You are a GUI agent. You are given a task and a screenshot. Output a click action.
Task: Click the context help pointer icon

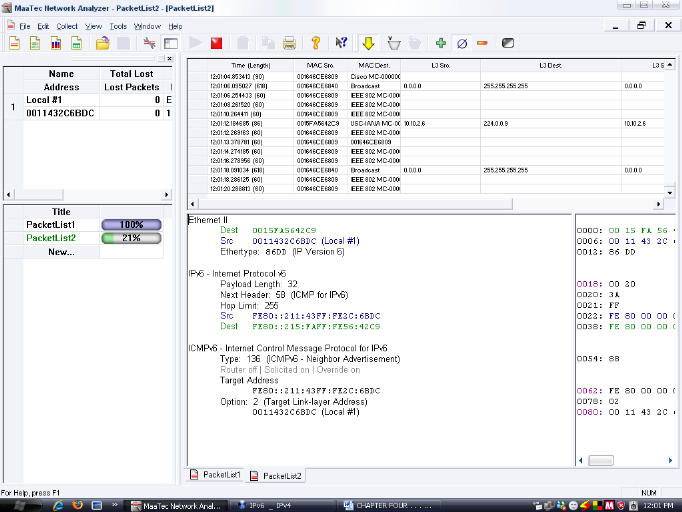341,43
